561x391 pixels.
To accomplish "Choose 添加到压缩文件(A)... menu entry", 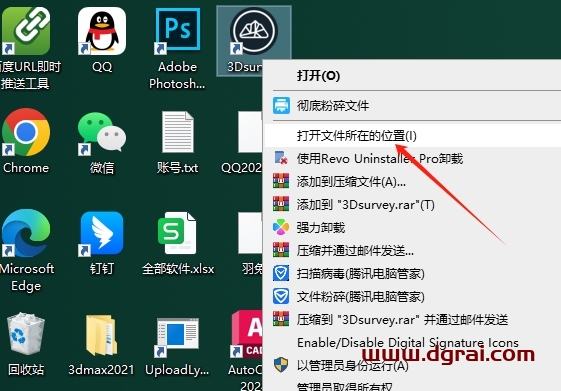I will [x=412, y=181].
